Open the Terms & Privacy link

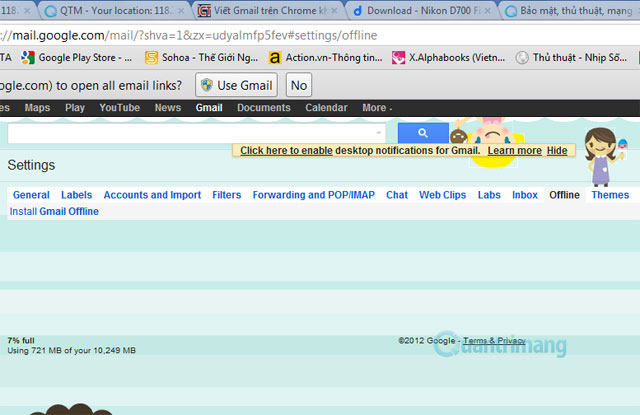494,340
